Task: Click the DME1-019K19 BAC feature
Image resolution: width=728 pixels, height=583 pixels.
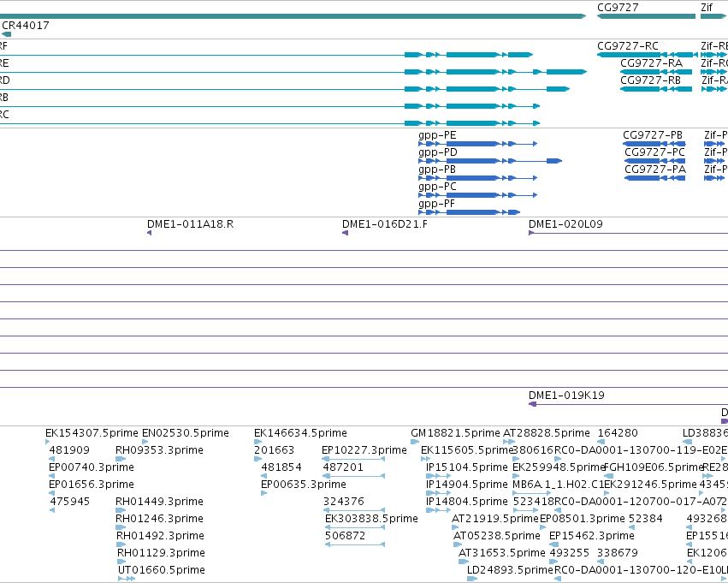Action: [566, 396]
